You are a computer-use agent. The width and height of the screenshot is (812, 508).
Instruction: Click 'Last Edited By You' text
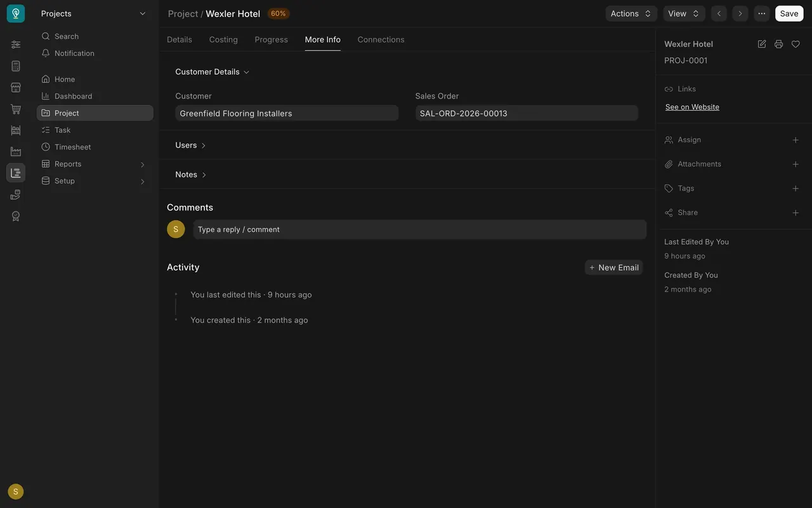coord(697,242)
